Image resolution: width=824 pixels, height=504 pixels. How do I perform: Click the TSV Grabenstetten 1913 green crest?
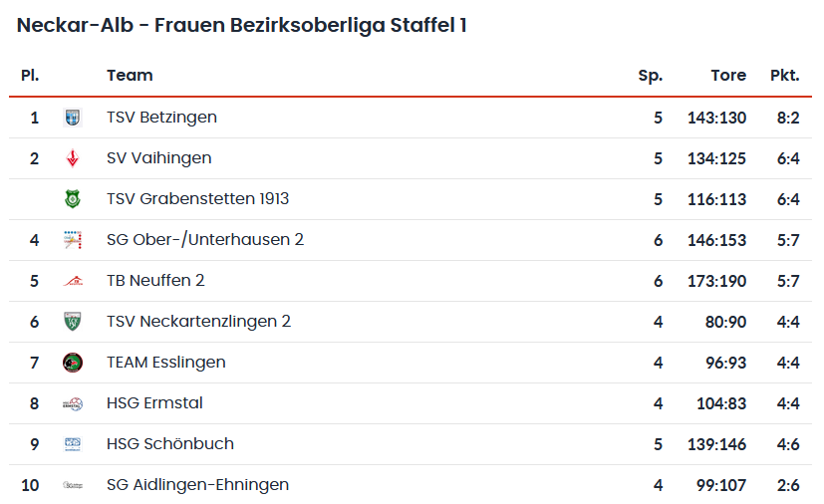(72, 199)
